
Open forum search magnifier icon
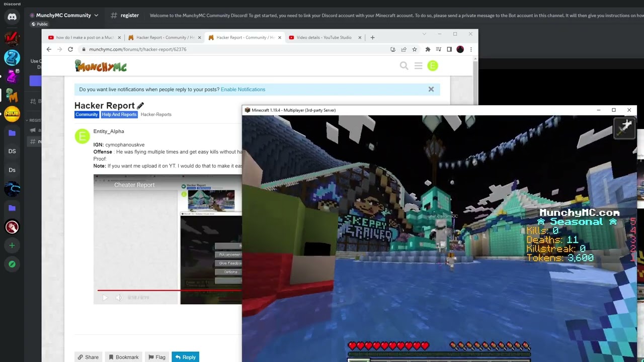click(404, 66)
